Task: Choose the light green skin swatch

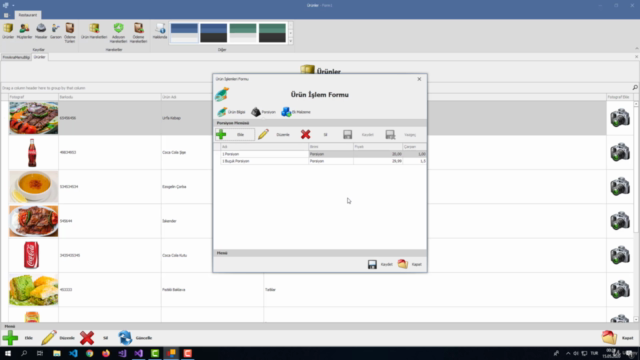Action: coord(243,33)
